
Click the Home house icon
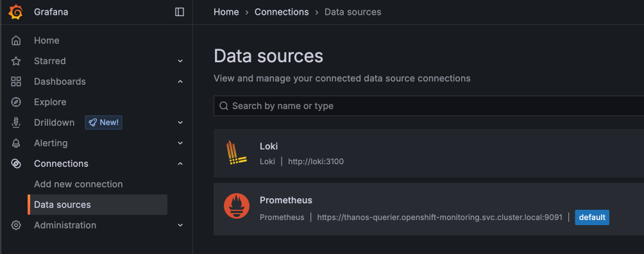(16, 40)
